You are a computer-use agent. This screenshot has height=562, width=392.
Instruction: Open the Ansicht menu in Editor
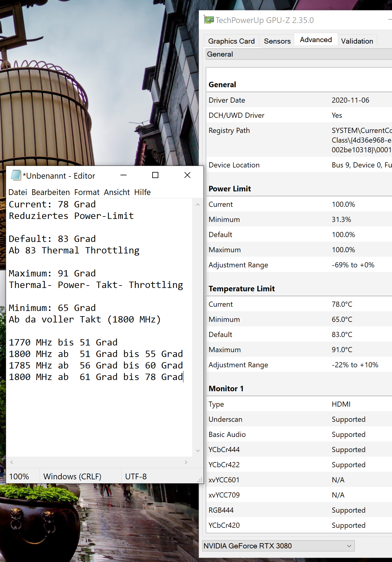coord(117,192)
